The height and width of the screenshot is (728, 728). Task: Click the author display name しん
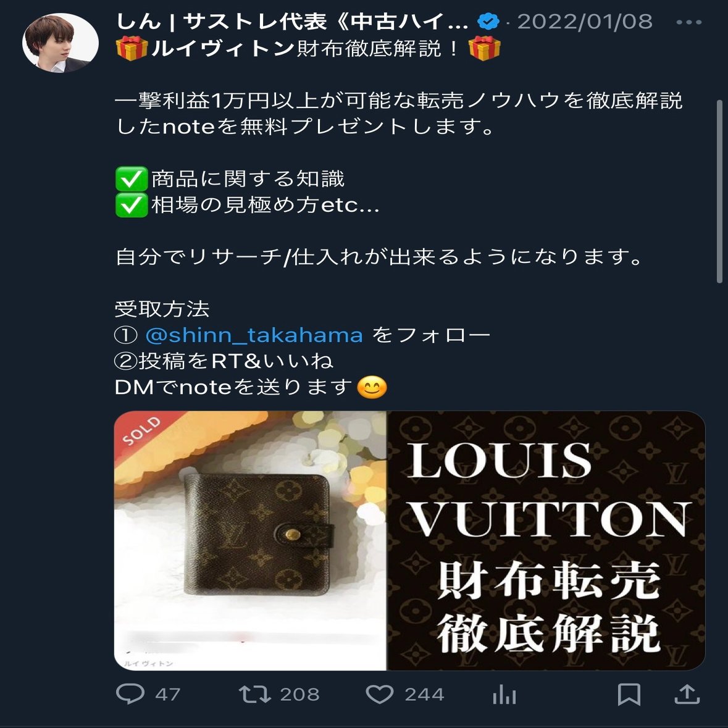(x=138, y=22)
